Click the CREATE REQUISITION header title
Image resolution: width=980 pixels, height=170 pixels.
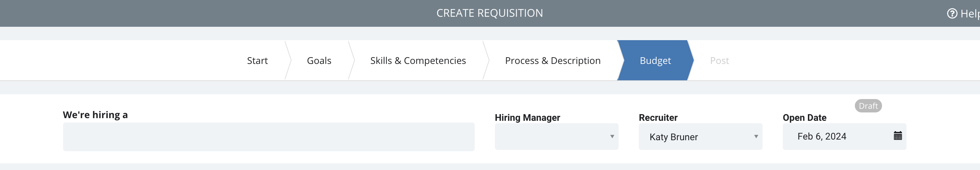489,13
